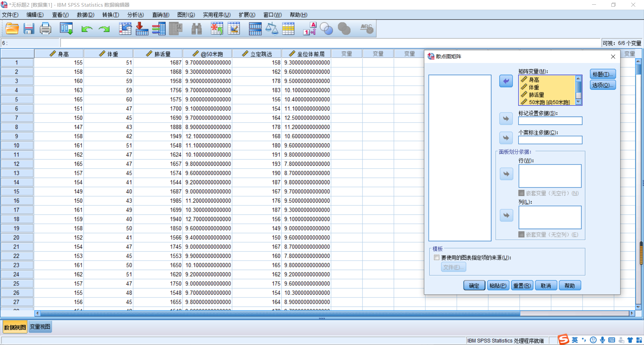Open a data file with the folder icon
The height and width of the screenshot is (345, 644).
(12, 29)
